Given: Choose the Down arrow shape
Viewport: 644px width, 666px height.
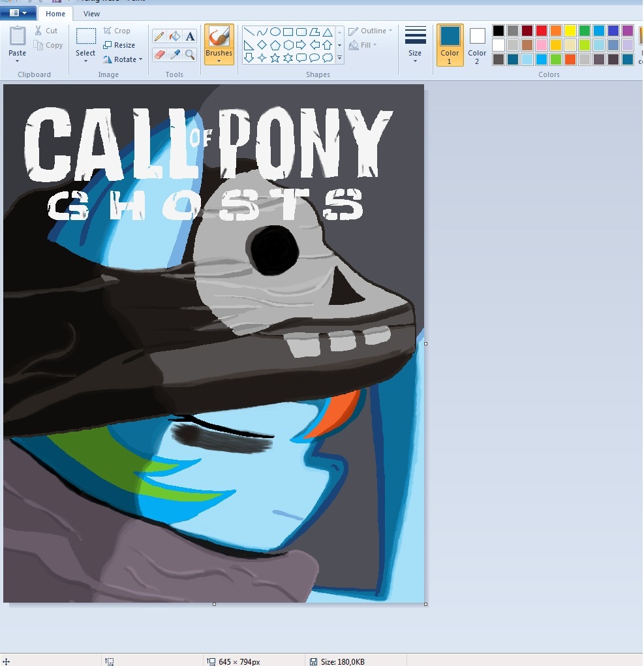Looking at the screenshot, I should [249, 57].
